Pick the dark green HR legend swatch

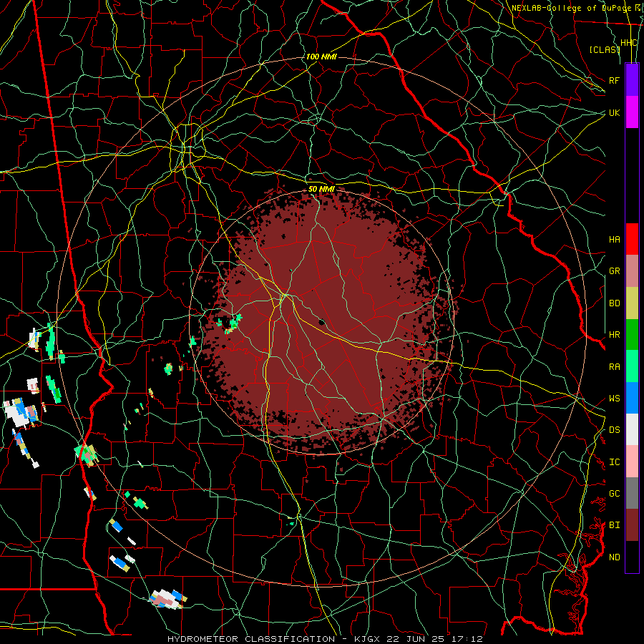[632, 335]
